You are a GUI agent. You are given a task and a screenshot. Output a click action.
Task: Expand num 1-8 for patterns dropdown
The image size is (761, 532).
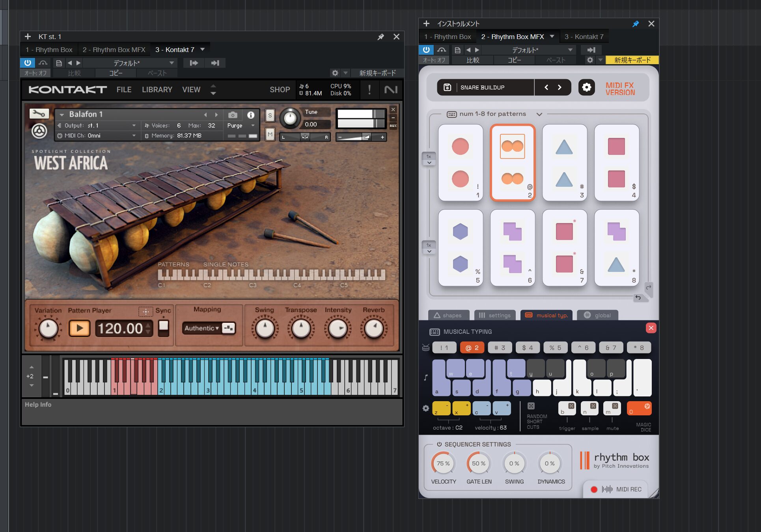[539, 114]
